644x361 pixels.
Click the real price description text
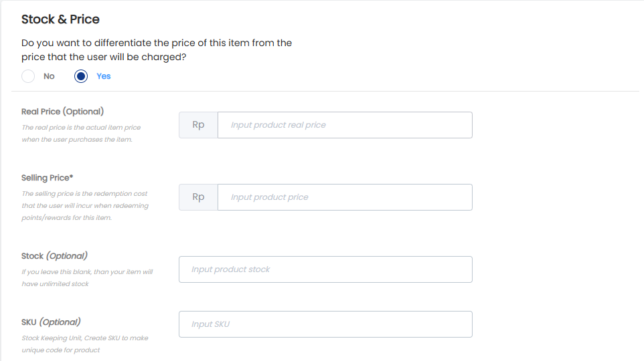point(81,133)
